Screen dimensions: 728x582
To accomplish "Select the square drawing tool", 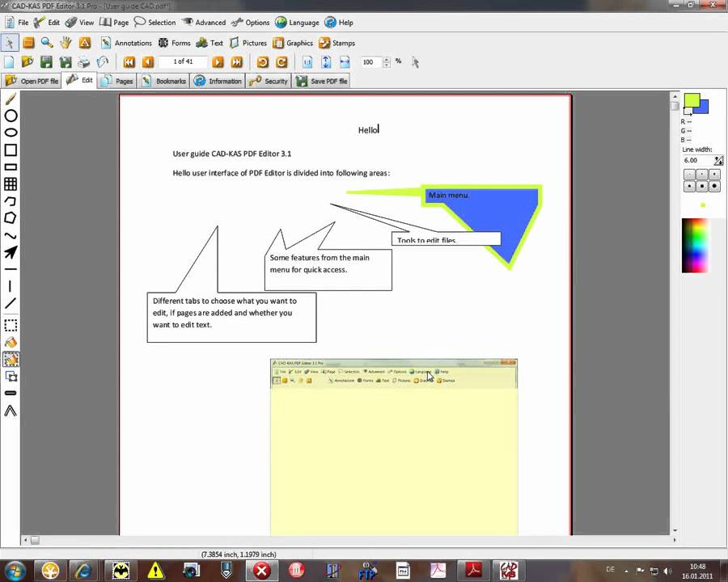I will (x=11, y=150).
